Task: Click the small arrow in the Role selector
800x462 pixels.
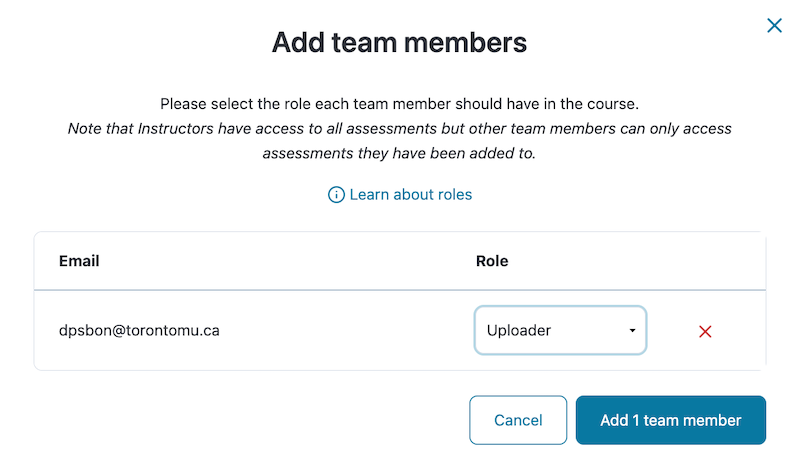Action: 632,331
